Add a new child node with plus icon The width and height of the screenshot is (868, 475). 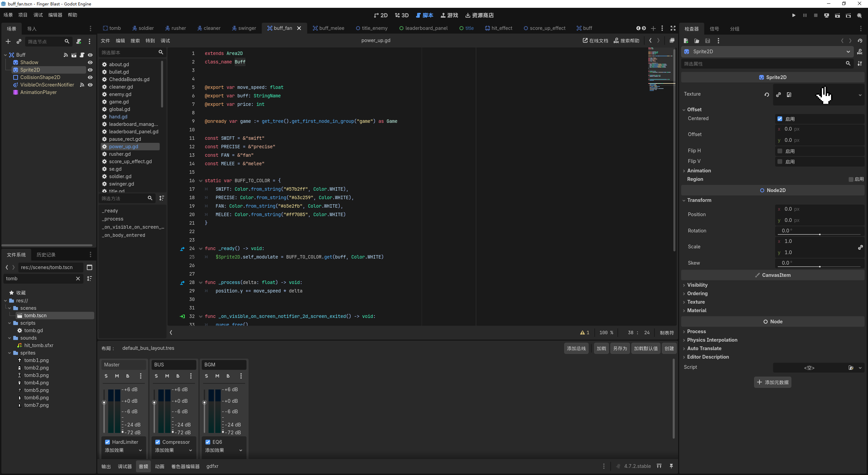point(8,41)
